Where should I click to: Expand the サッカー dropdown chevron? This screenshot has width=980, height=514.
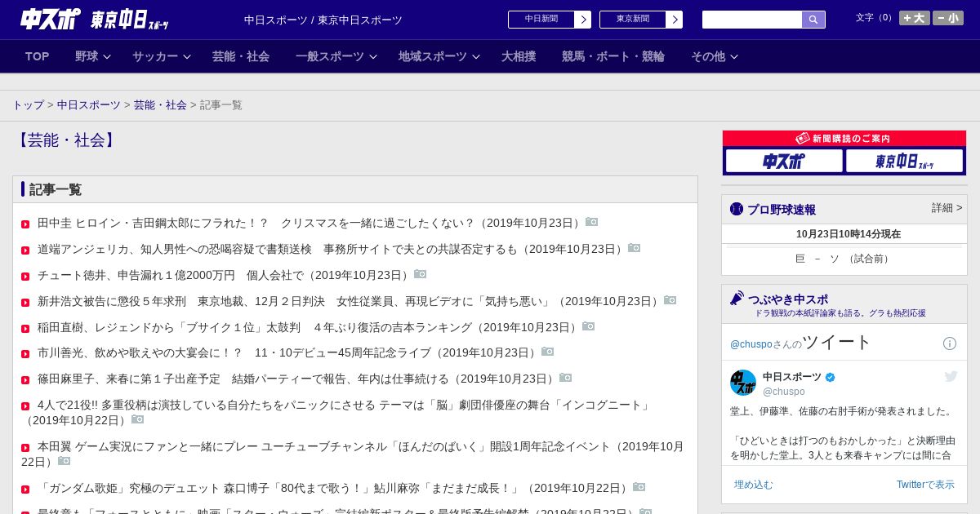[x=186, y=57]
